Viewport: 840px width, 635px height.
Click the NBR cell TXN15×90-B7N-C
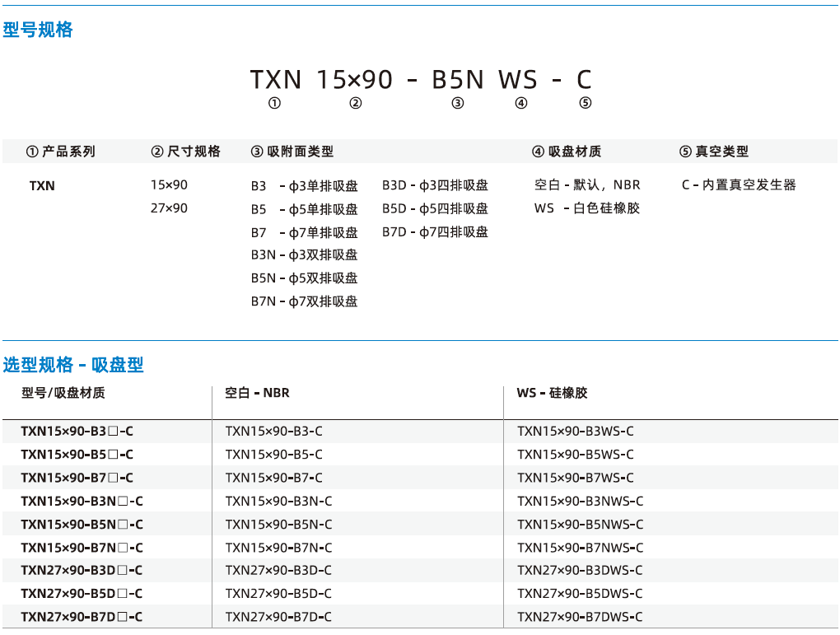coord(278,548)
